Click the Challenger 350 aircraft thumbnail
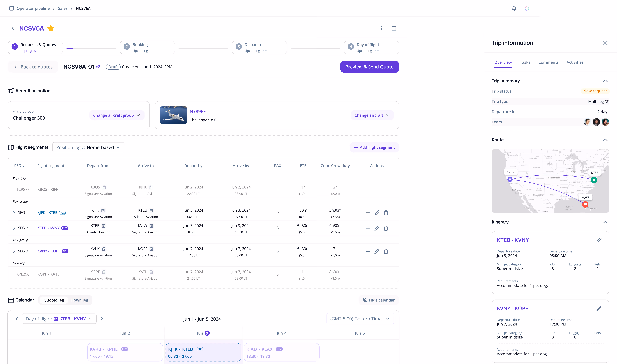The width and height of the screenshot is (617, 364). (173, 115)
